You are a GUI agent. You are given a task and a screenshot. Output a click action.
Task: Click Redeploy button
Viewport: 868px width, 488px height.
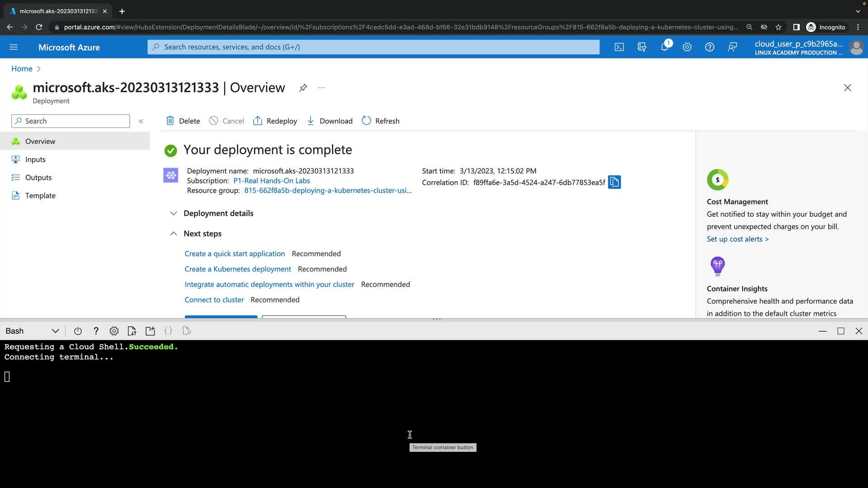(x=275, y=121)
